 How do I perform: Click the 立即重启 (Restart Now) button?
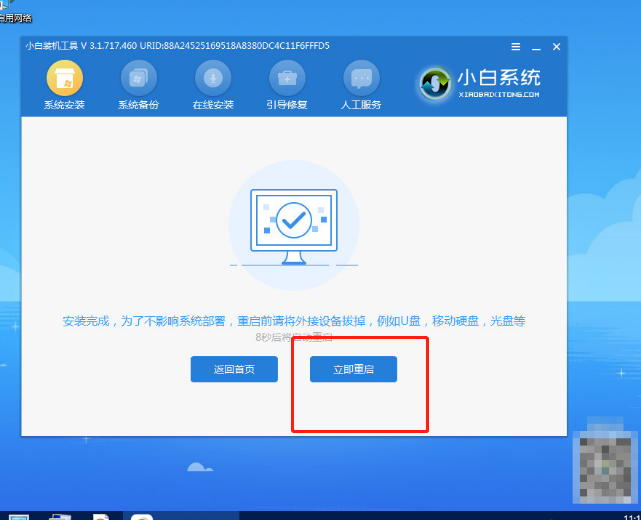coord(353,369)
